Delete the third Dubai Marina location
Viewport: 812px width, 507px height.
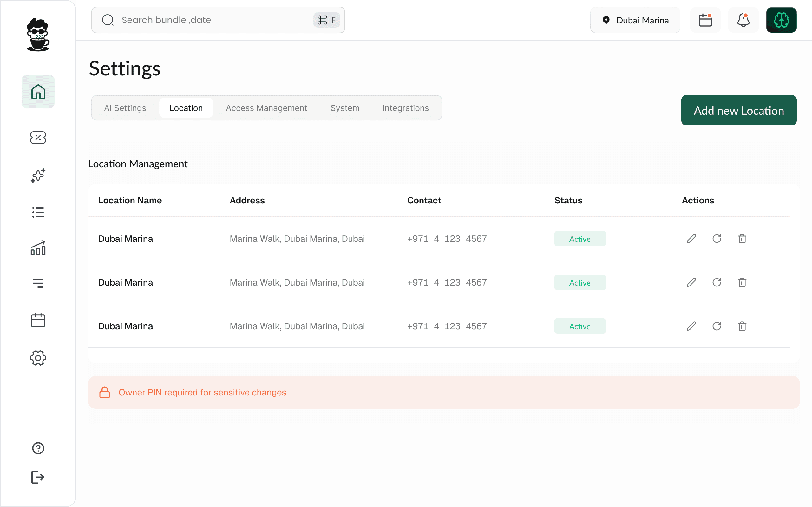(742, 326)
